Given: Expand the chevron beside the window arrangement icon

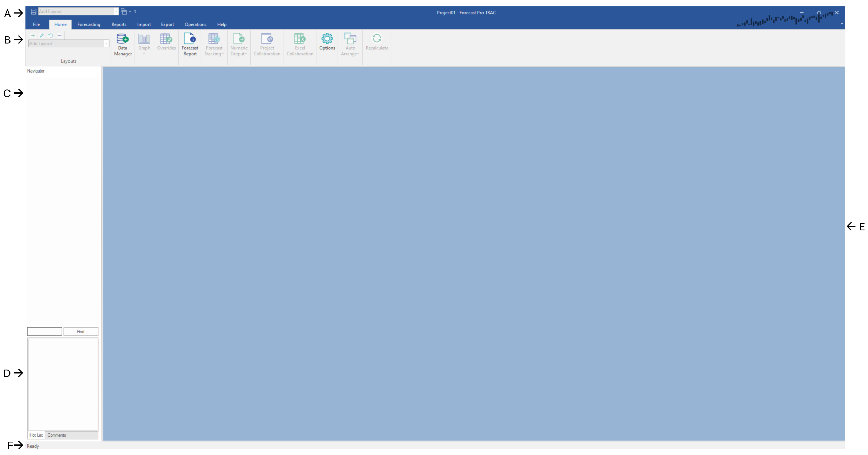Looking at the screenshot, I should click(x=130, y=12).
